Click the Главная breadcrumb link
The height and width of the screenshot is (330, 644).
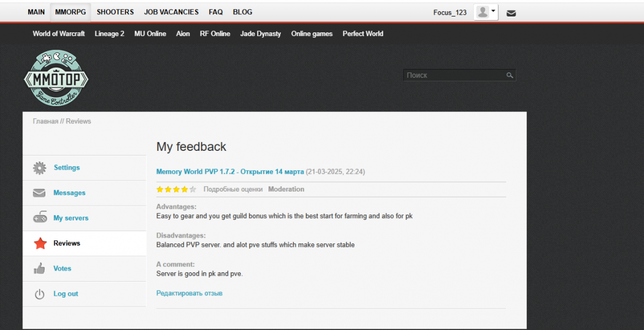[45, 121]
